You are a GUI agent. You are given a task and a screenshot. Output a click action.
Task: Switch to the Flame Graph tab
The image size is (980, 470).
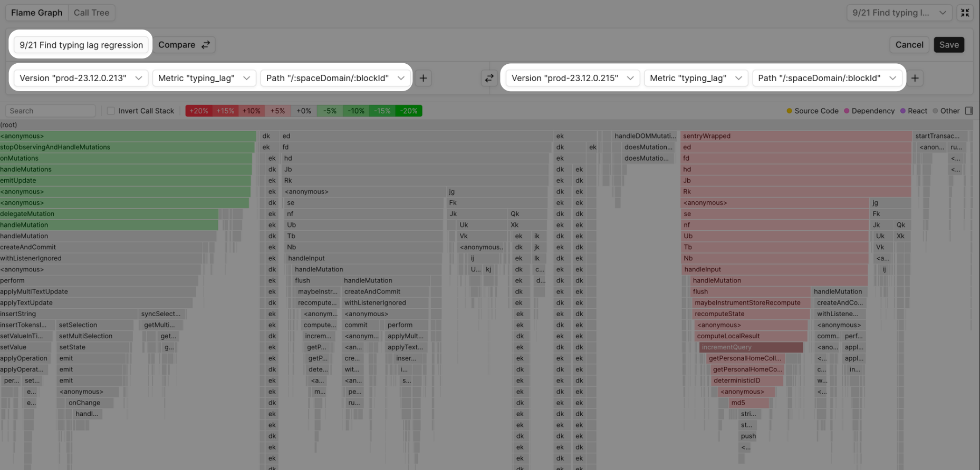(36, 13)
